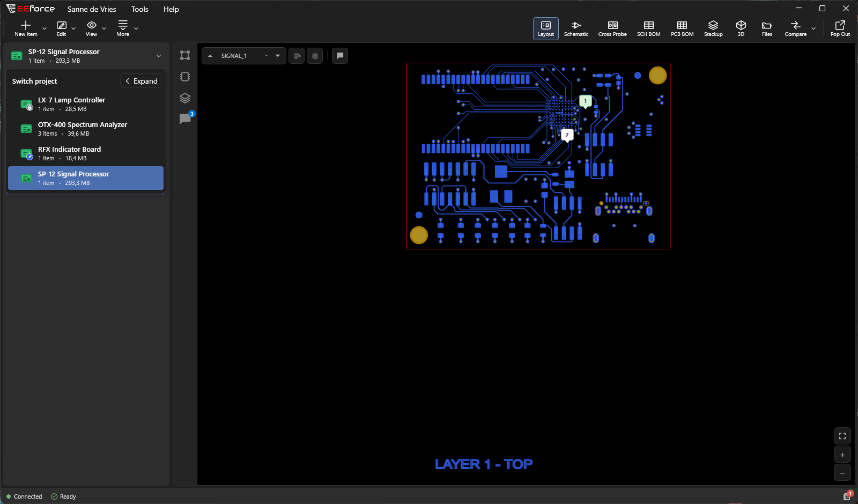The width and height of the screenshot is (858, 504).
Task: Select the RFX Indicator Board project
Action: tap(86, 153)
